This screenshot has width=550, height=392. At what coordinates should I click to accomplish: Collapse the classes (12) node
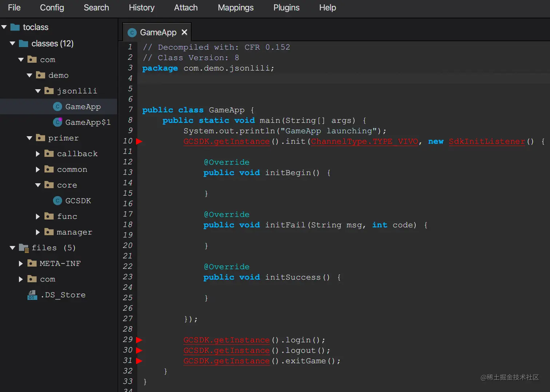pos(12,44)
